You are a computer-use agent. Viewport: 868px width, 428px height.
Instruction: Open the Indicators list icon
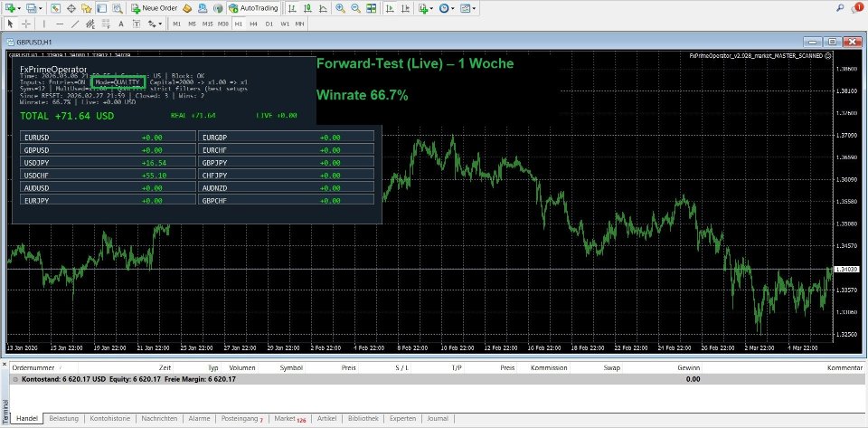[x=423, y=8]
